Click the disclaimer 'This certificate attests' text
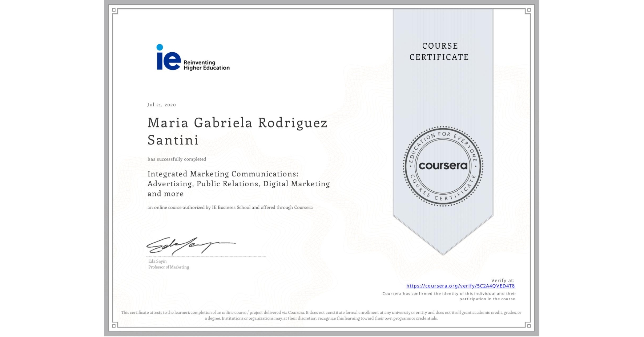This screenshot has width=644, height=337. (321, 315)
